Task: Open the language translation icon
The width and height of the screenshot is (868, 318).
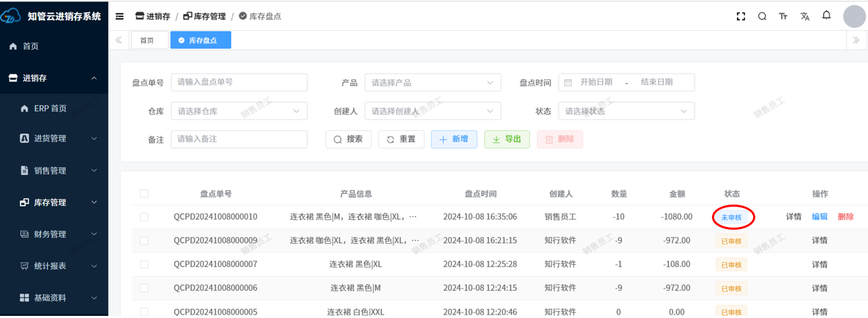Action: 805,16
